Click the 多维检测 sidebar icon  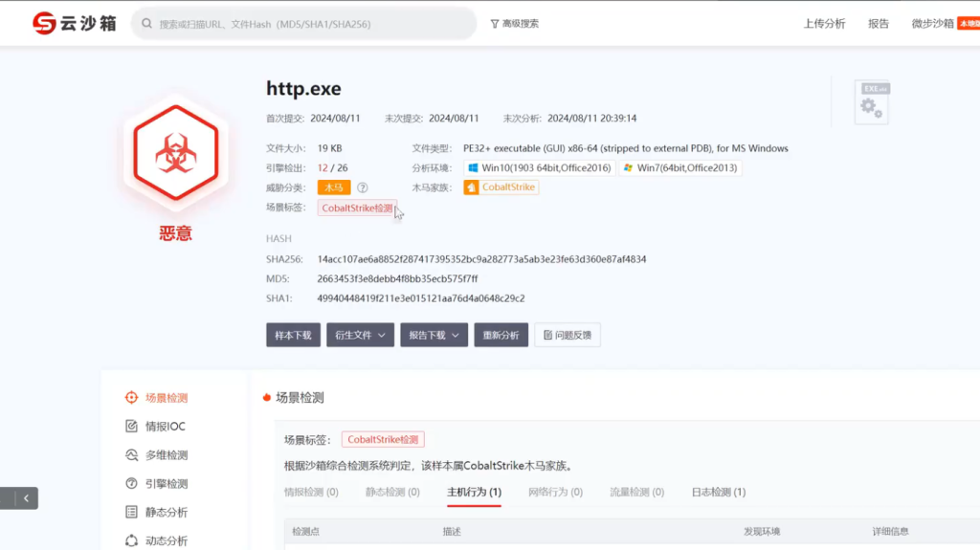click(131, 455)
